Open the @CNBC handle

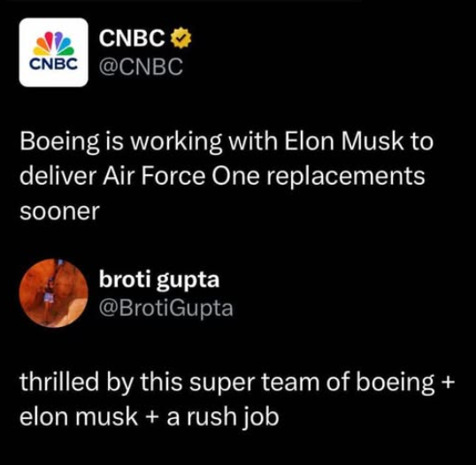pos(142,66)
